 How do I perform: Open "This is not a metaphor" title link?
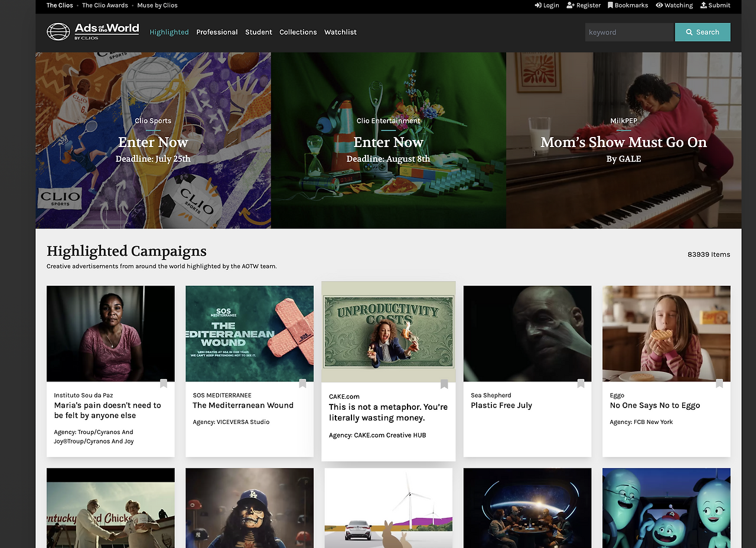coord(388,412)
